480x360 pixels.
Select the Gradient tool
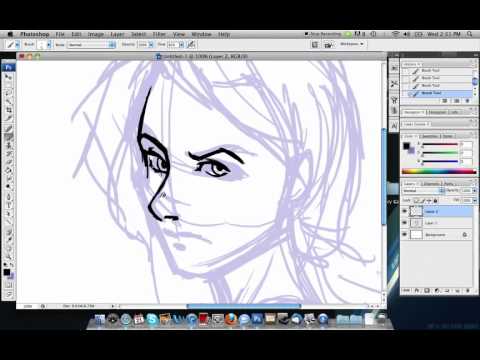click(9, 170)
